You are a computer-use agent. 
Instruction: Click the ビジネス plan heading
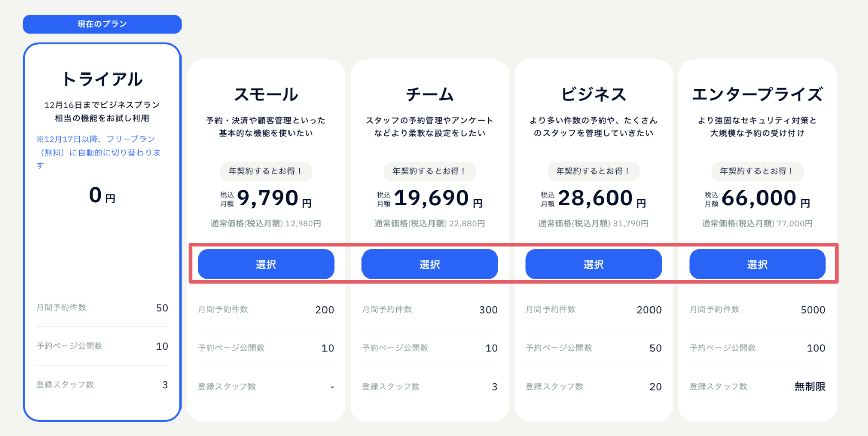click(593, 95)
